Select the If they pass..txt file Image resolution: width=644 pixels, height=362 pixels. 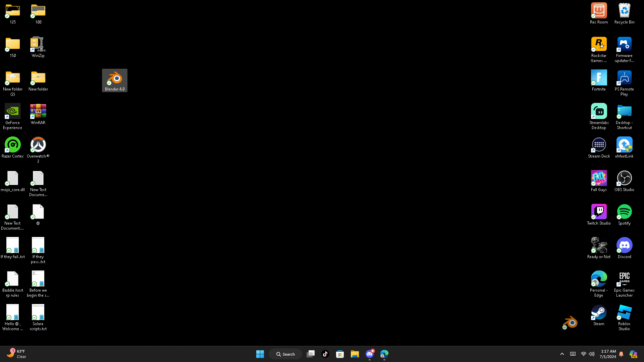38,251
